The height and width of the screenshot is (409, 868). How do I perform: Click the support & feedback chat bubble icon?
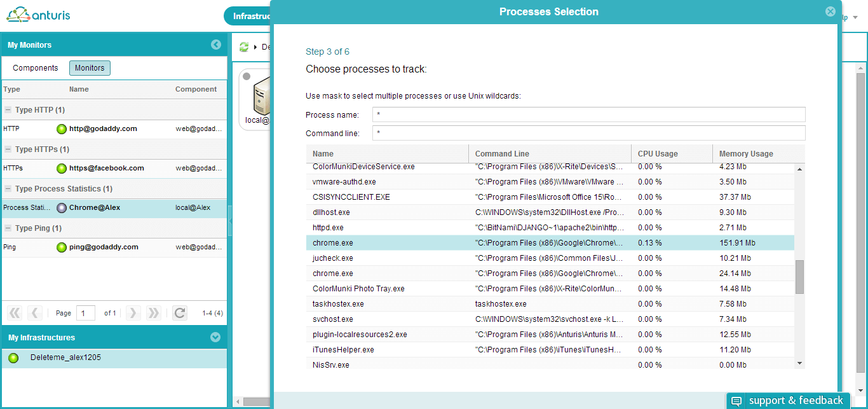(x=736, y=401)
